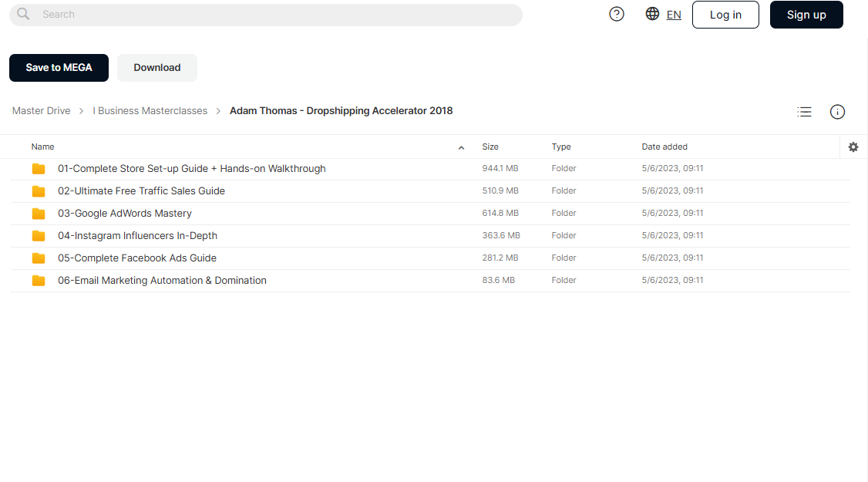Click the date added for 04-Instagram Influencers
Image resolution: width=868 pixels, height=482 pixels.
[672, 235]
